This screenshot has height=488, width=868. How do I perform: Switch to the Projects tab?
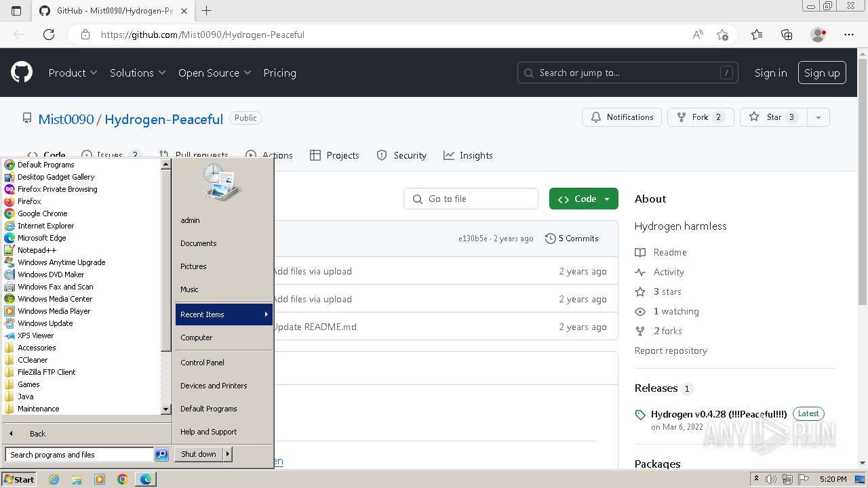(x=334, y=155)
